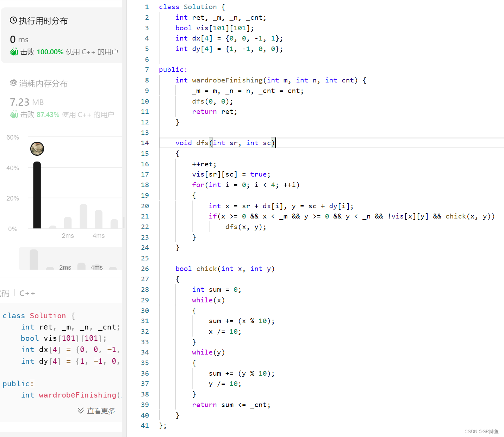
Task: Click the grey bar above 4ms label
Action: click(x=99, y=219)
